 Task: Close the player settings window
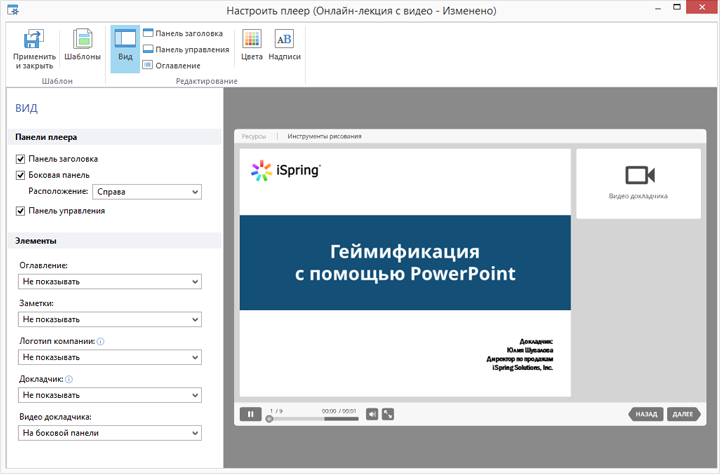[702, 7]
